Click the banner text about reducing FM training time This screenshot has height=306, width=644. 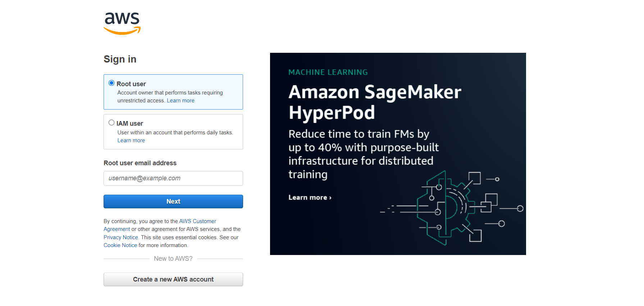click(x=364, y=154)
